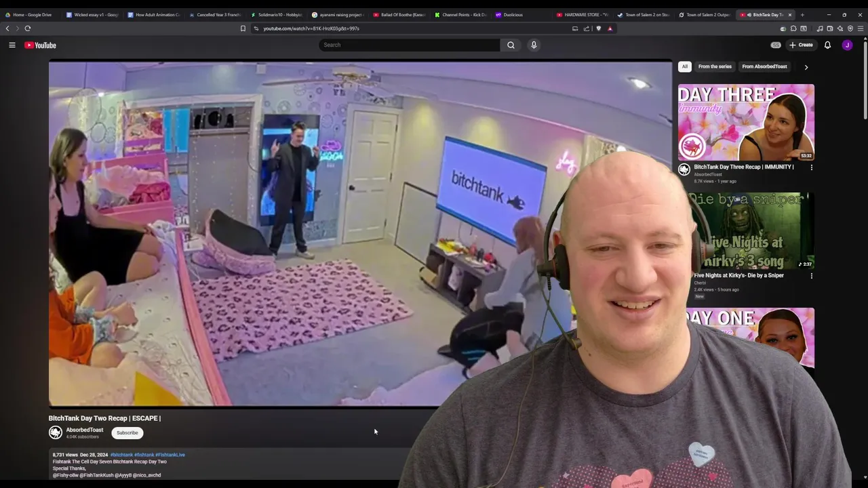868x488 pixels.
Task: Open picture-in-picture icon in address bar
Action: pyautogui.click(x=575, y=28)
